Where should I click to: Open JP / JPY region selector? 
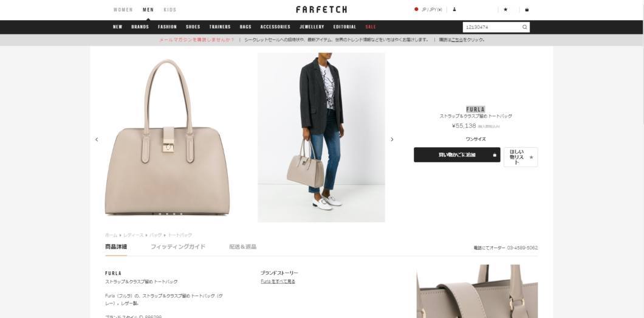click(x=428, y=10)
